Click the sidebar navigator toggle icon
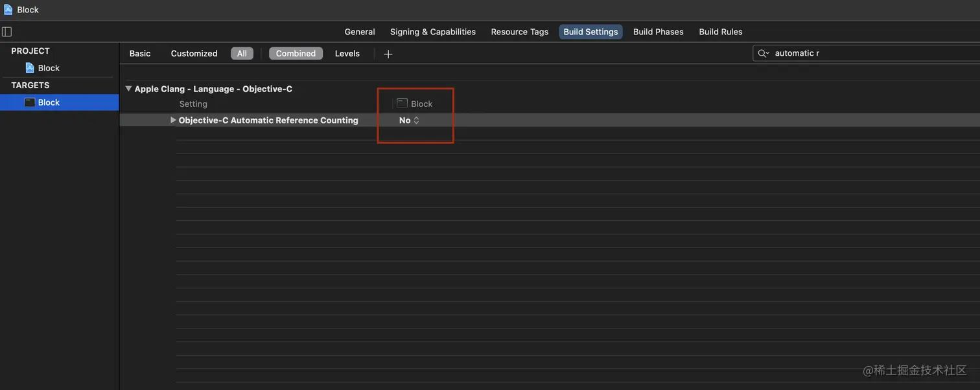 point(7,32)
